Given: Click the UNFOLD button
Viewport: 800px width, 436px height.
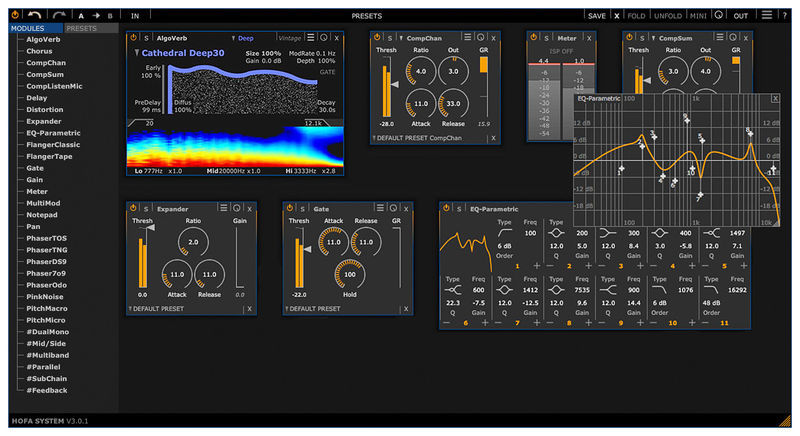Looking at the screenshot, I should click(x=668, y=16).
